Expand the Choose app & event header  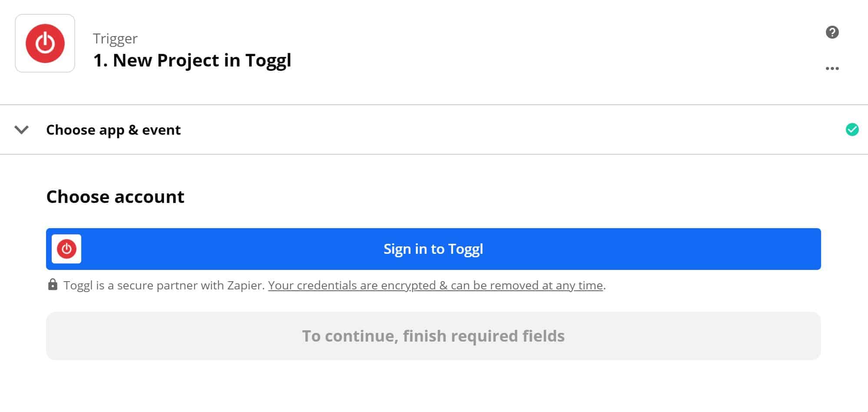113,130
